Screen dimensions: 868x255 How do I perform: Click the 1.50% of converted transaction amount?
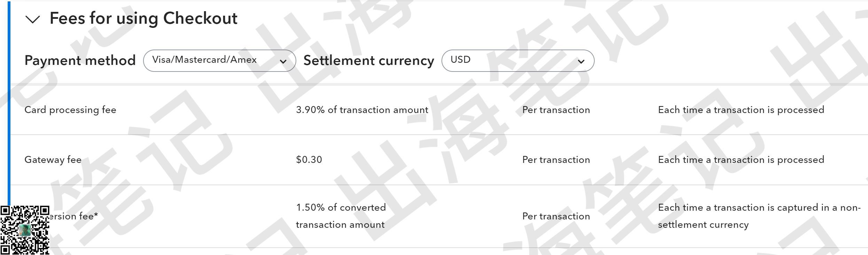pyautogui.click(x=341, y=216)
